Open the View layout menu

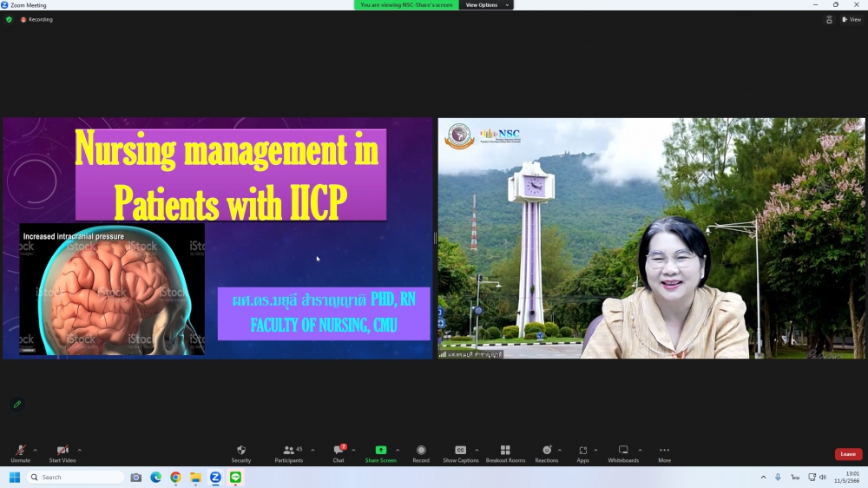(851, 19)
